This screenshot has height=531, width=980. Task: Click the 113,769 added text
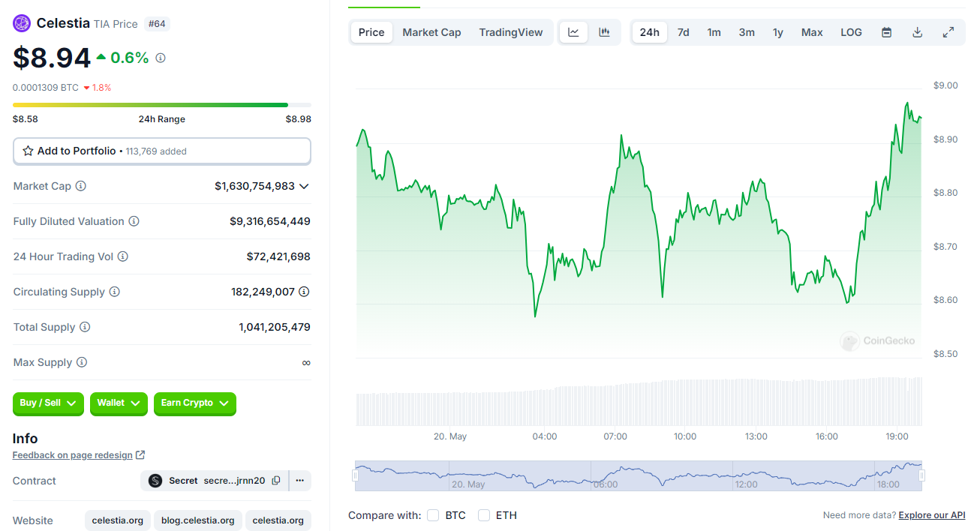coord(156,151)
